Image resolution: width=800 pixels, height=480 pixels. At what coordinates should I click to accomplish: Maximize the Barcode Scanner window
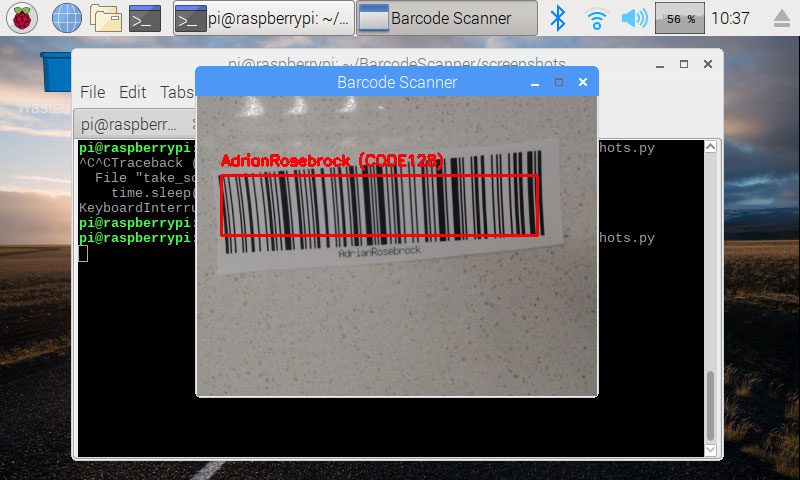click(x=559, y=82)
